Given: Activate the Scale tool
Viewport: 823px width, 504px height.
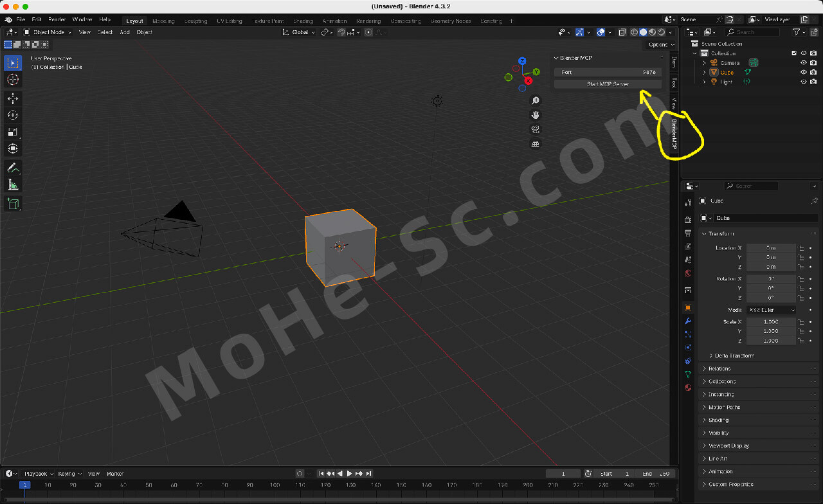Looking at the screenshot, I should [x=12, y=132].
